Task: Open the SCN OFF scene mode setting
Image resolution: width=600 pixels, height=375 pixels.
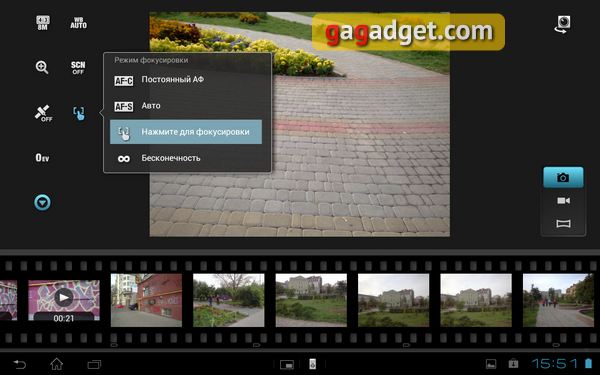Action: click(78, 68)
